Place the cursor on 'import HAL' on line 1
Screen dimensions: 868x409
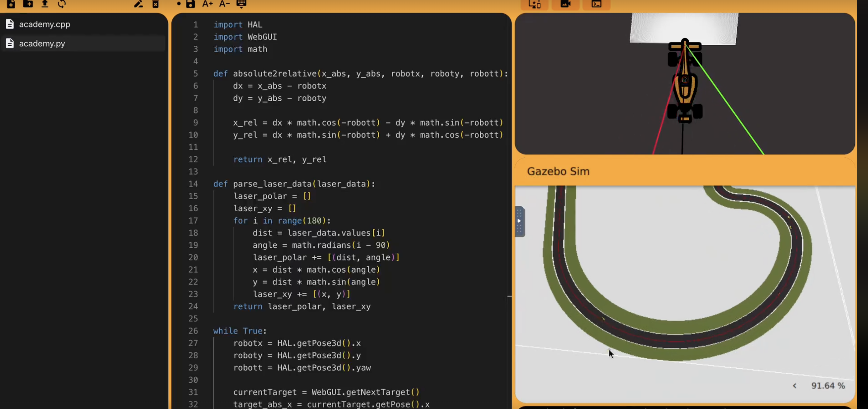point(238,25)
